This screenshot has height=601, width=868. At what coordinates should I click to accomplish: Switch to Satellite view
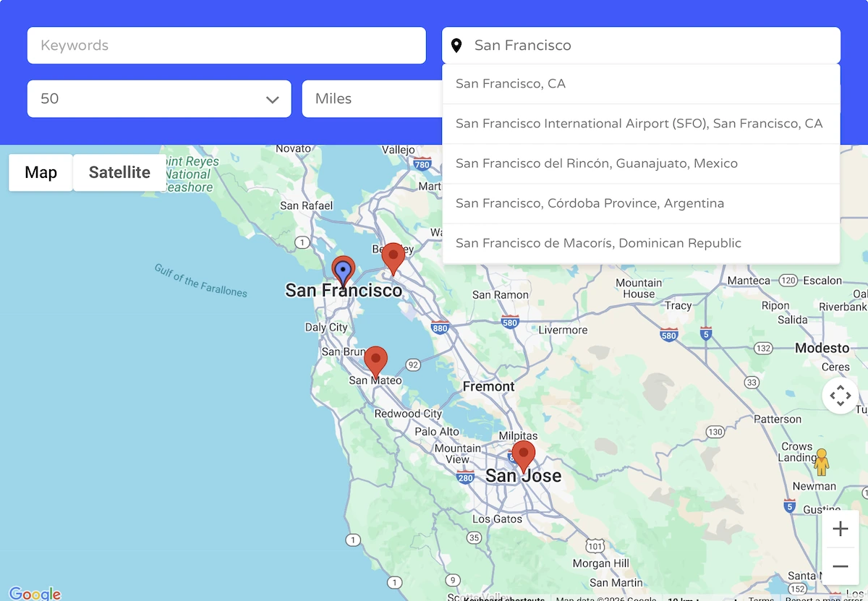(x=118, y=172)
